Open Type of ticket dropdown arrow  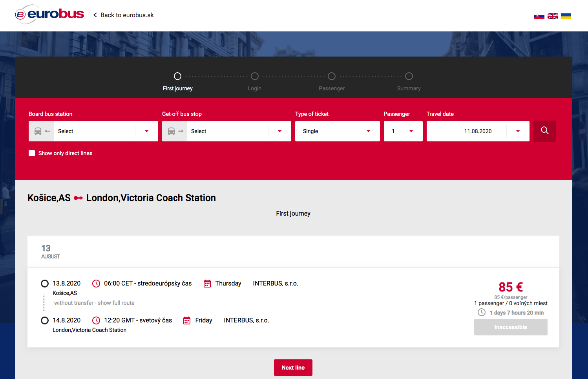[x=368, y=131]
